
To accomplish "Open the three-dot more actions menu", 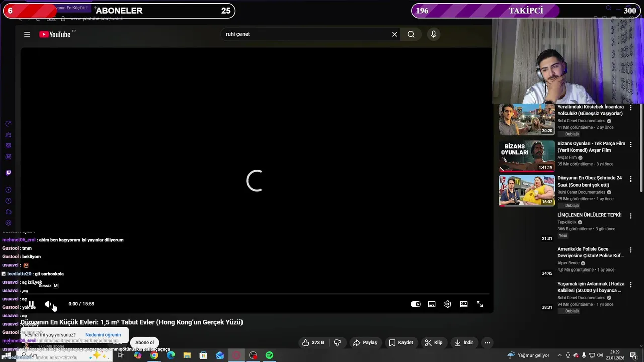I will click(487, 343).
